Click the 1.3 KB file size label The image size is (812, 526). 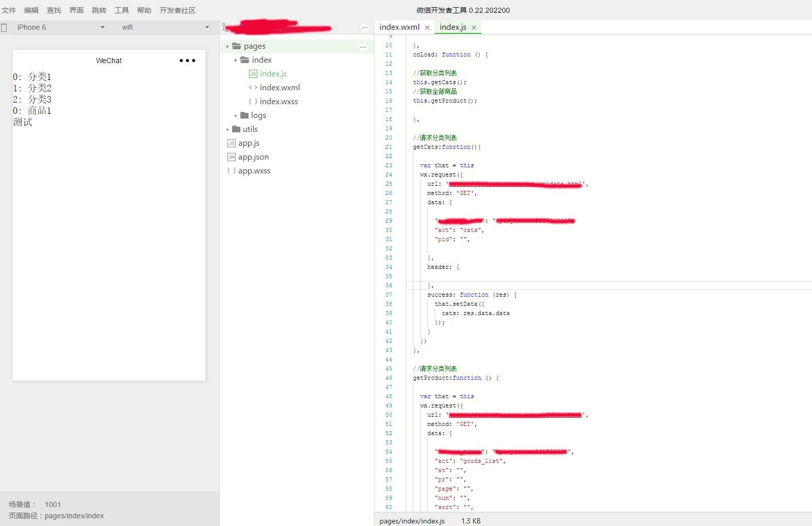(x=471, y=521)
